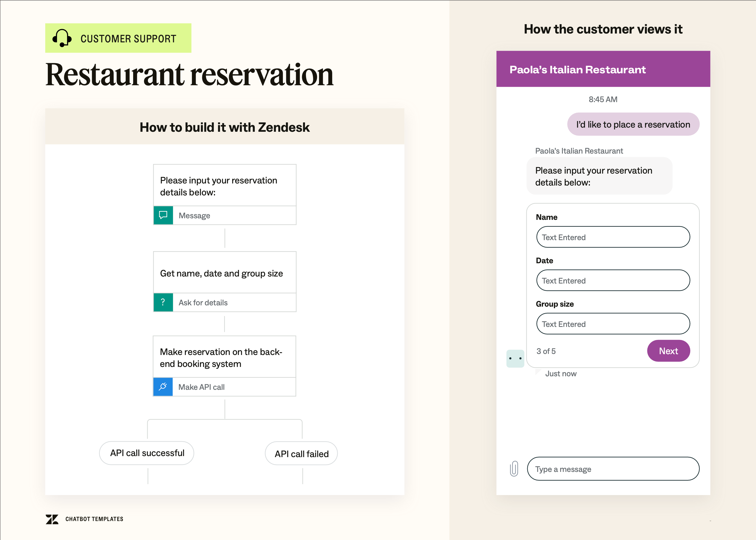Select the Message step label
Screen dimensions: 756x540
[x=194, y=215]
